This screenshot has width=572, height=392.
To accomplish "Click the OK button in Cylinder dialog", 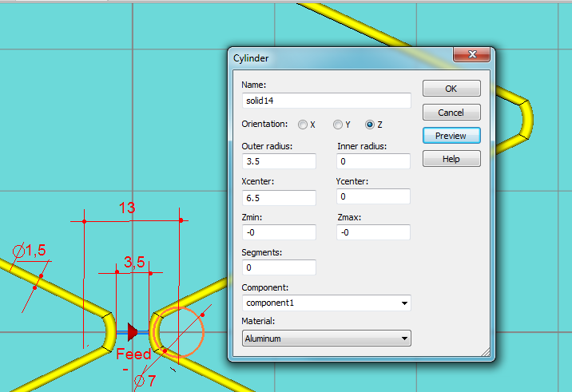I will [x=451, y=89].
